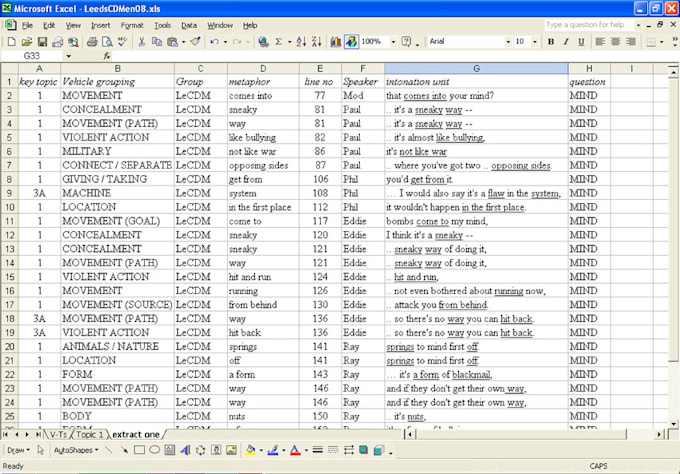The image size is (680, 474).
Task: Undo the last action
Action: [x=214, y=42]
